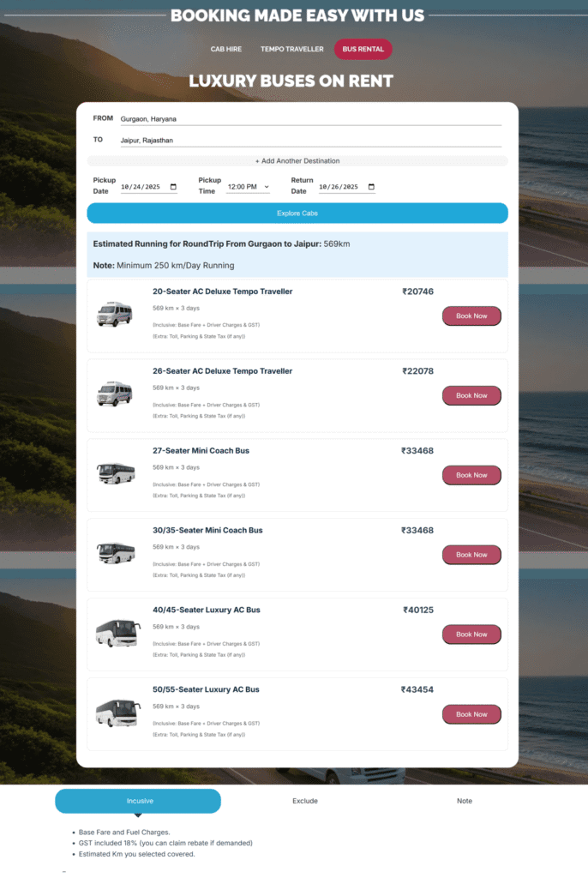The image size is (588, 878).
Task: Book Now the 20-Seater AC Deluxe Tempo Traveller
Action: [x=471, y=316]
